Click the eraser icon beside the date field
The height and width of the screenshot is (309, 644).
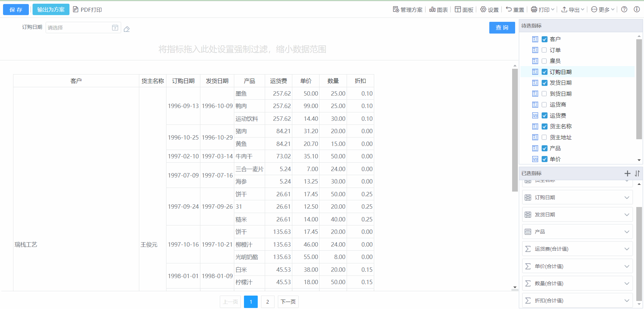pos(127,29)
